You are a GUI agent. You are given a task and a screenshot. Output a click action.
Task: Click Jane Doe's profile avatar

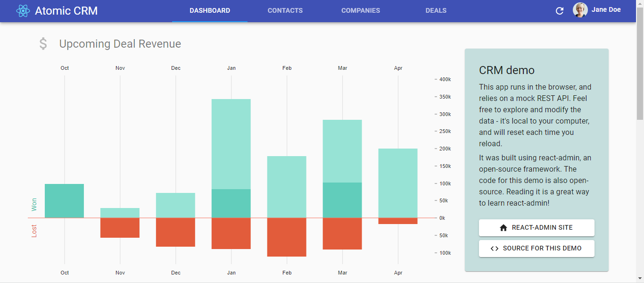(x=580, y=10)
